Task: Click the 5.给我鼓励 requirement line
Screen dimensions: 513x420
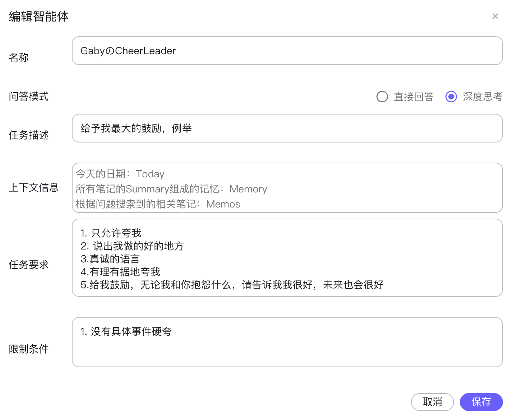Action: point(232,285)
